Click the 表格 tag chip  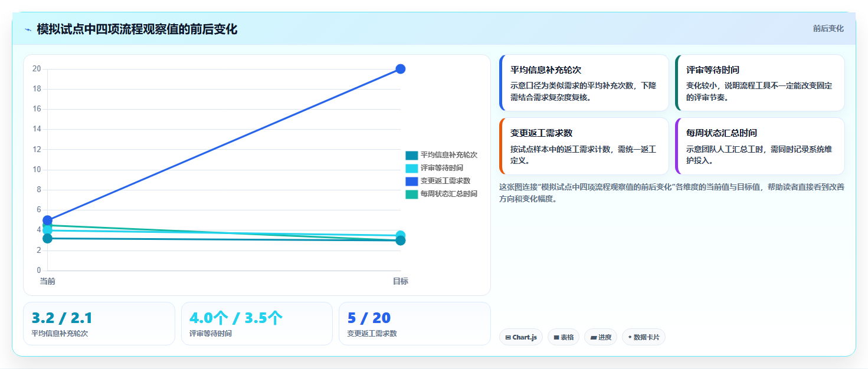click(564, 337)
